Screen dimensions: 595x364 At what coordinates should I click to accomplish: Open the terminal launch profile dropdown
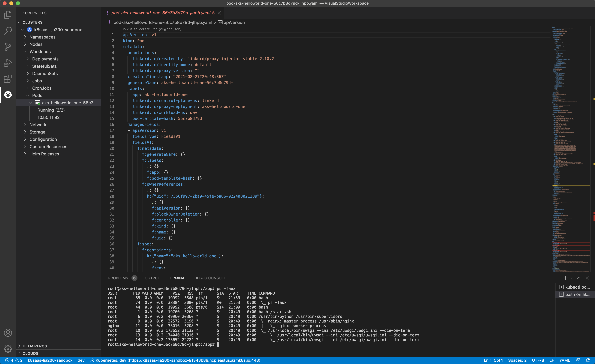click(571, 278)
